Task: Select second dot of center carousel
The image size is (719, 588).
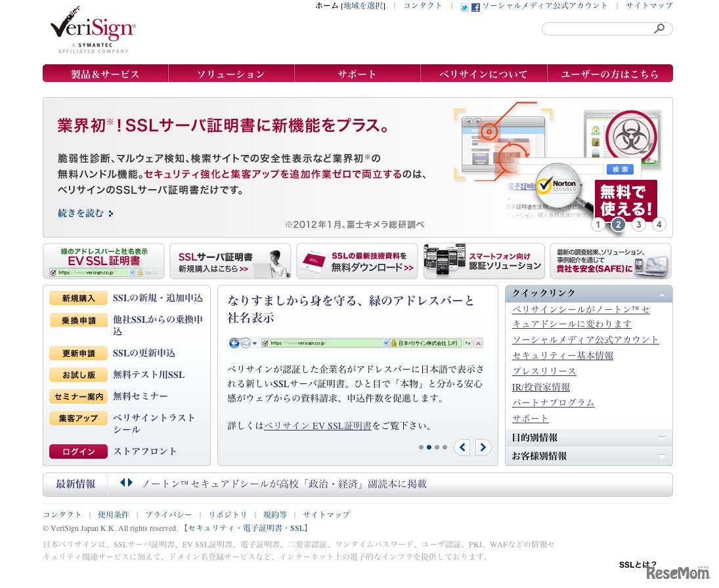Action: [429, 448]
